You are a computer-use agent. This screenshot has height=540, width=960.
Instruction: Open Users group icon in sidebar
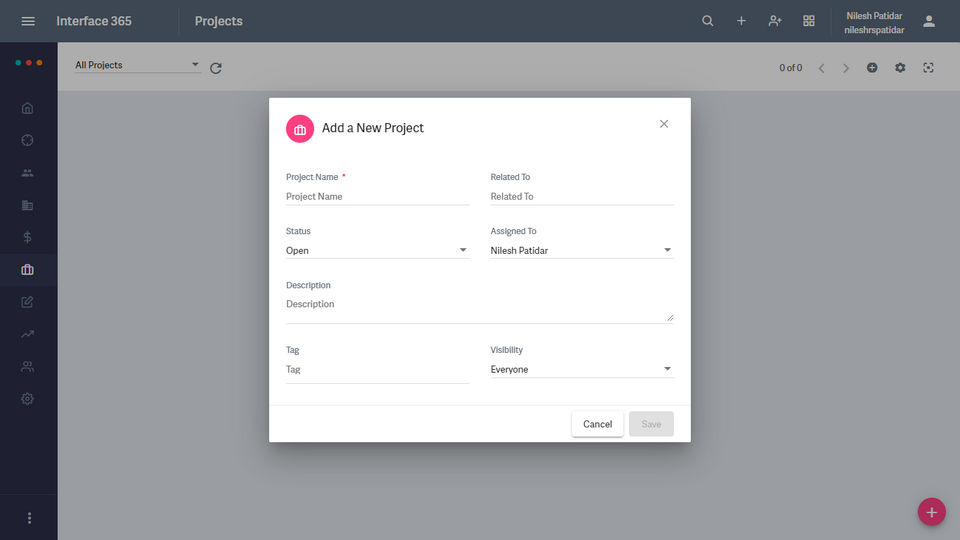point(28,367)
